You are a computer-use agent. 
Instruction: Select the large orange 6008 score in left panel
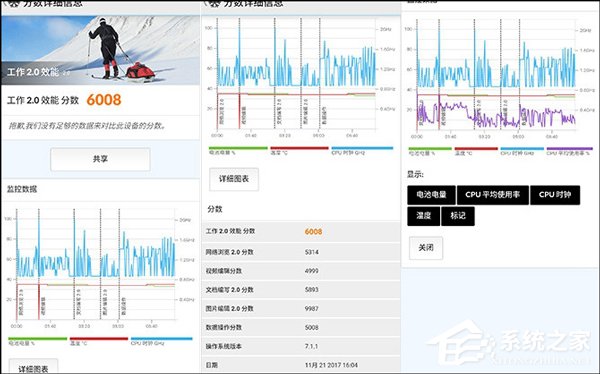104,100
